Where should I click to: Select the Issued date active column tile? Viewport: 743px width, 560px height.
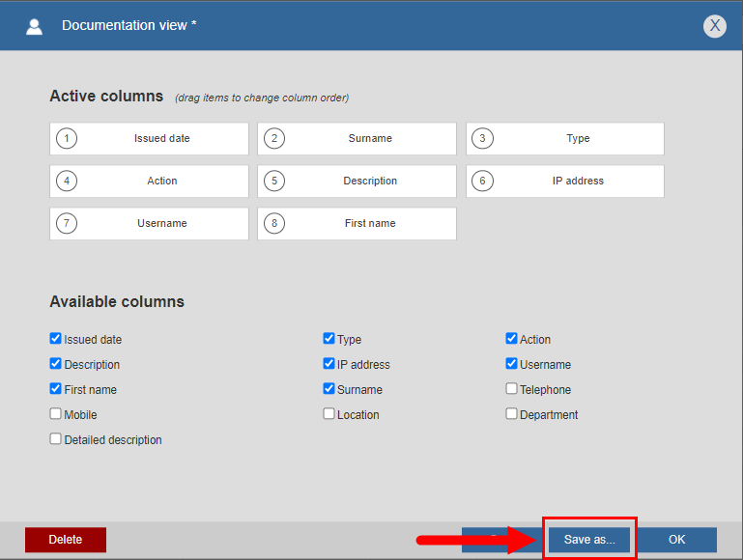pyautogui.click(x=149, y=138)
